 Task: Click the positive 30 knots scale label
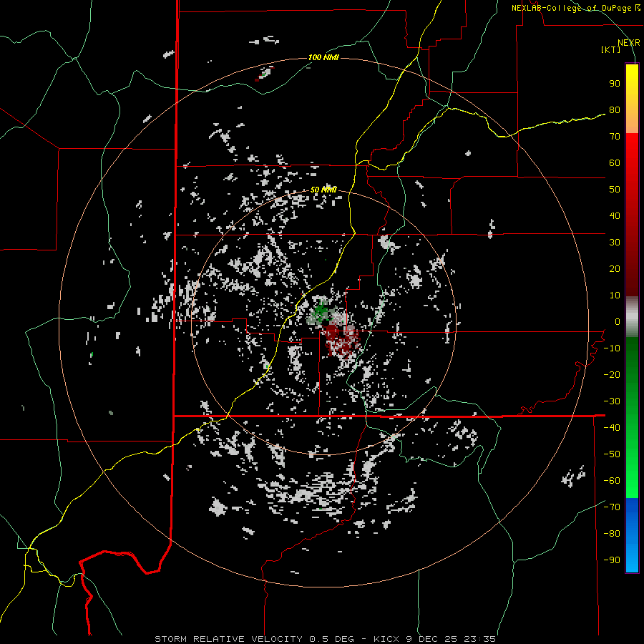click(x=615, y=243)
